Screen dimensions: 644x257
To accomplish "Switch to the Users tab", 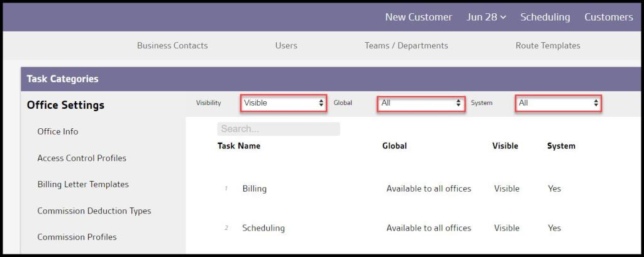I will [286, 45].
